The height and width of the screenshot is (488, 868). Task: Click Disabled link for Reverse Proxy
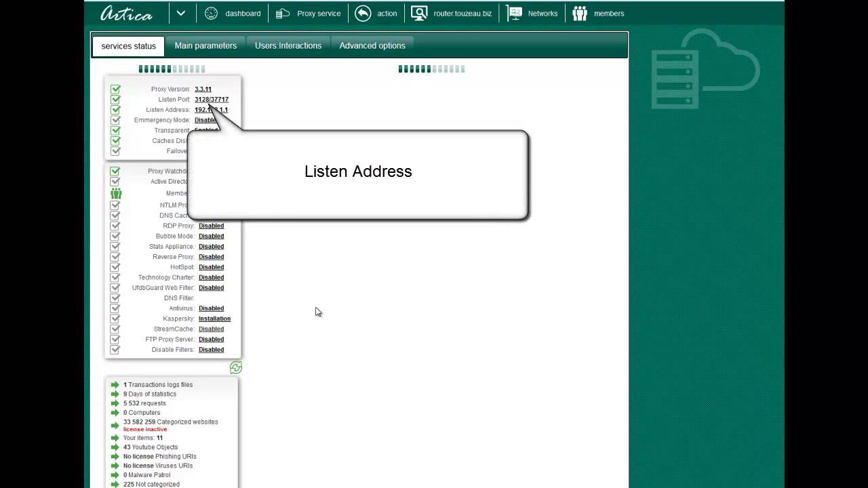click(211, 257)
